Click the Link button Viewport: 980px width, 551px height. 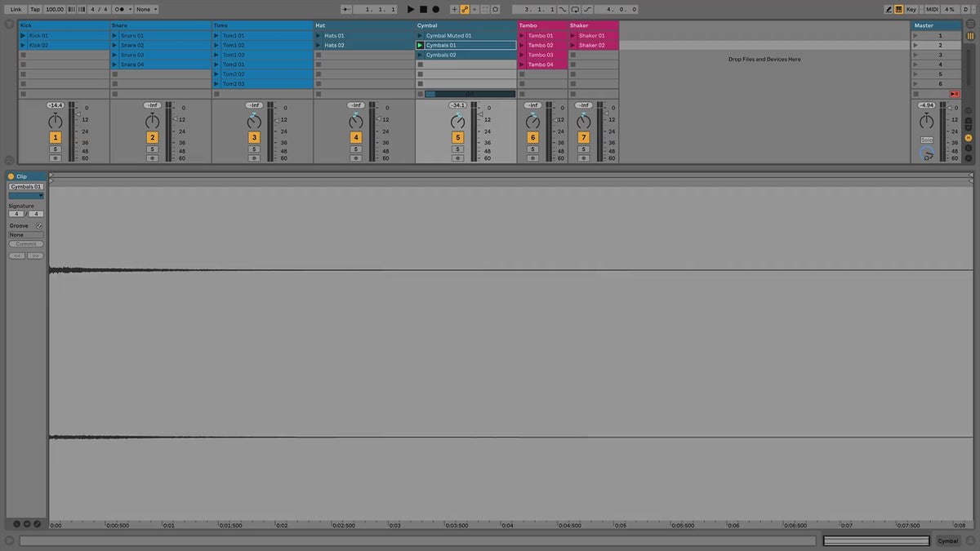16,9
